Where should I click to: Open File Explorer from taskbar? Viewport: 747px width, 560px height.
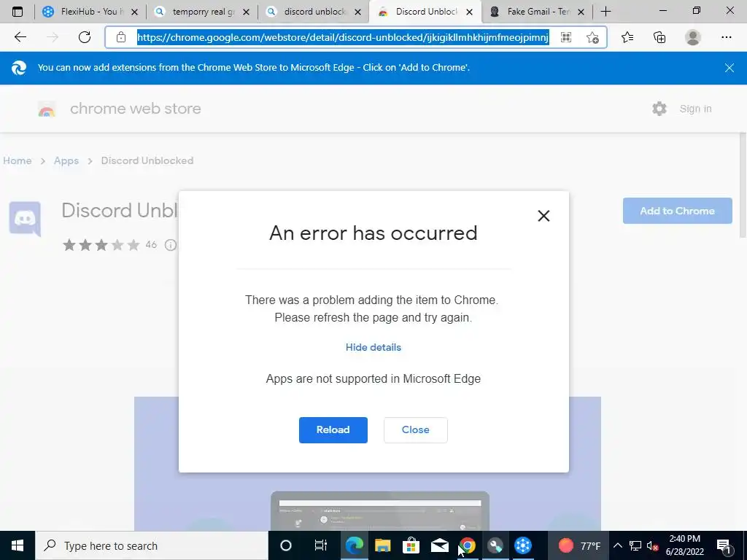tap(382, 545)
